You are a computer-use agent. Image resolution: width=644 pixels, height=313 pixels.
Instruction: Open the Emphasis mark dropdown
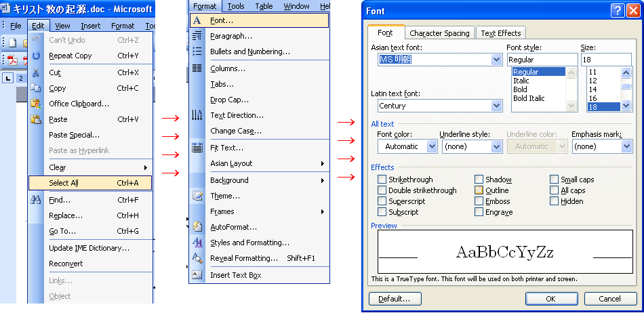(x=626, y=146)
